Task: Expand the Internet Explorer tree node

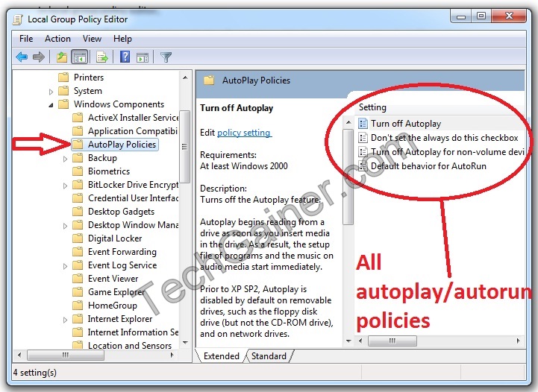Action: click(x=66, y=319)
